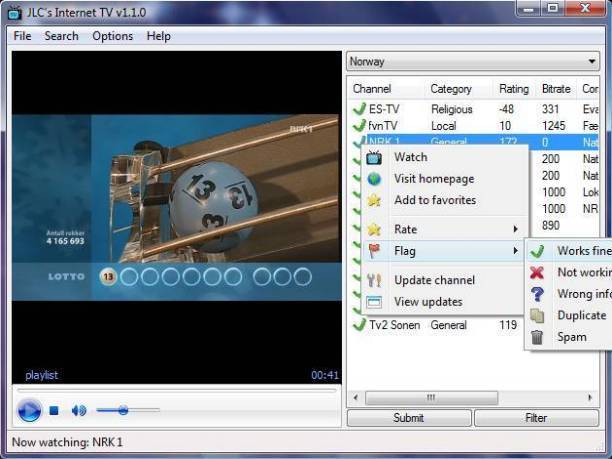The height and width of the screenshot is (459, 612).
Task: Sort by the Channel column header
Action: pos(386,89)
